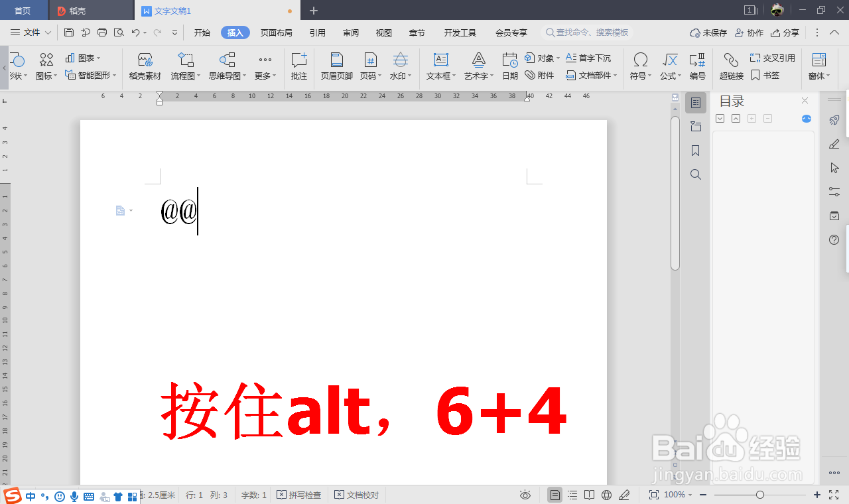Image resolution: width=849 pixels, height=504 pixels.
Task: Insert a 交叉引用 cross reference
Action: [x=772, y=58]
